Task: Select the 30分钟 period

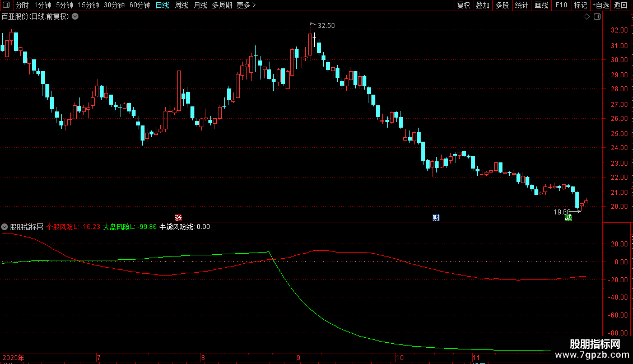Action: point(114,5)
